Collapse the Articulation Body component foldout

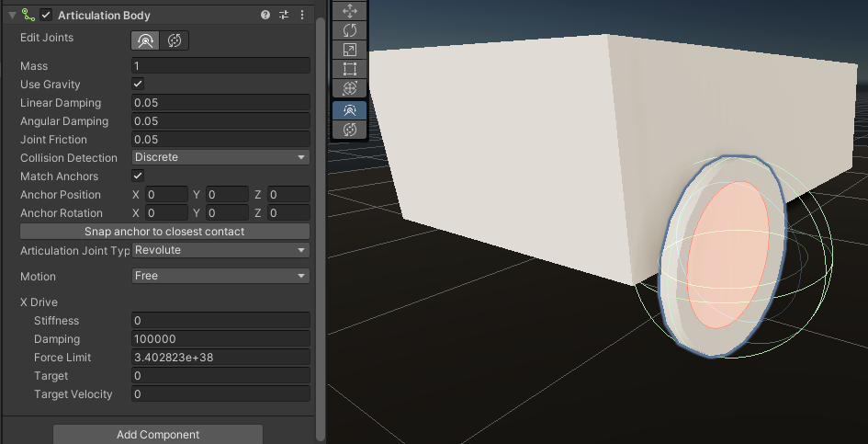[12, 15]
